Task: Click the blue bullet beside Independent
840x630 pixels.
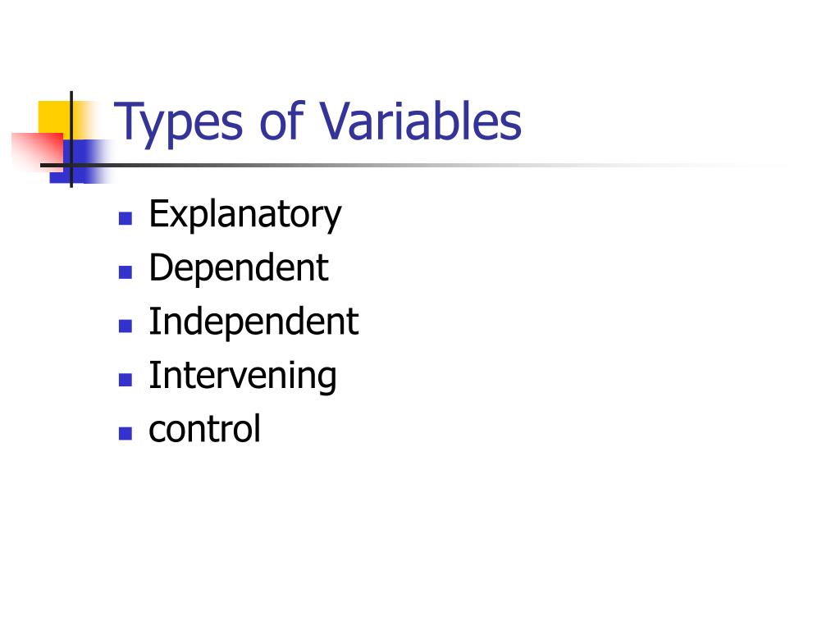Action: coord(126,326)
